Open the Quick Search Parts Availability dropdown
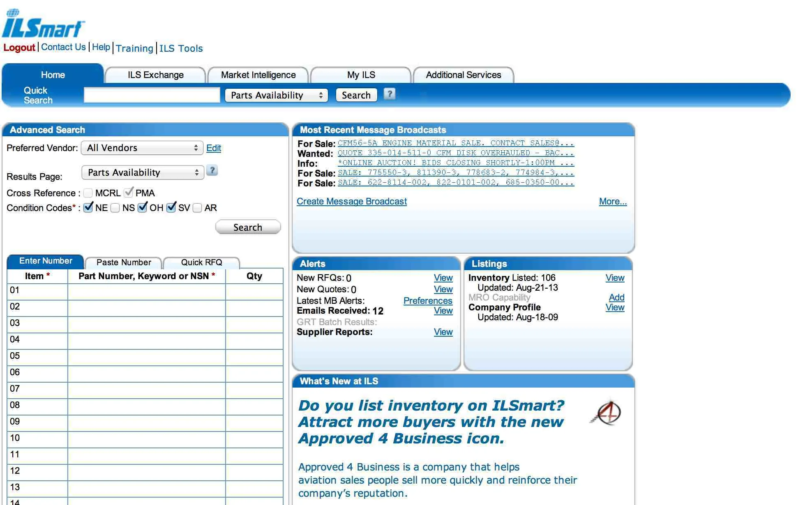The image size is (812, 505). (276, 95)
